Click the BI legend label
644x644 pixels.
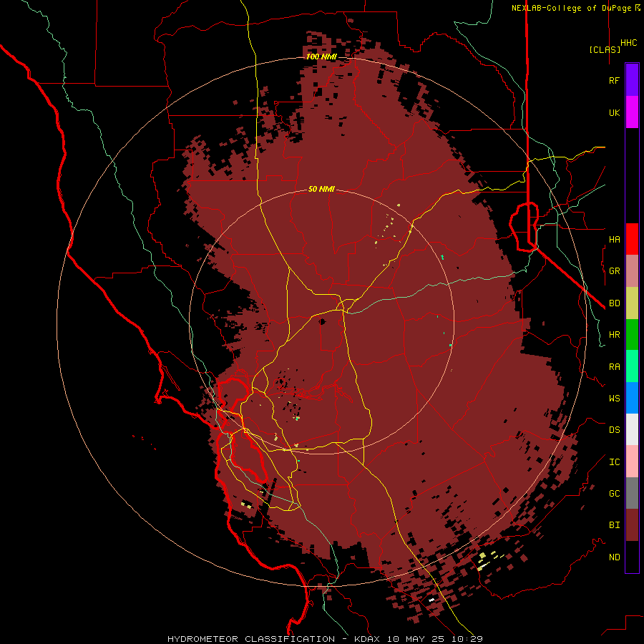coord(614,525)
